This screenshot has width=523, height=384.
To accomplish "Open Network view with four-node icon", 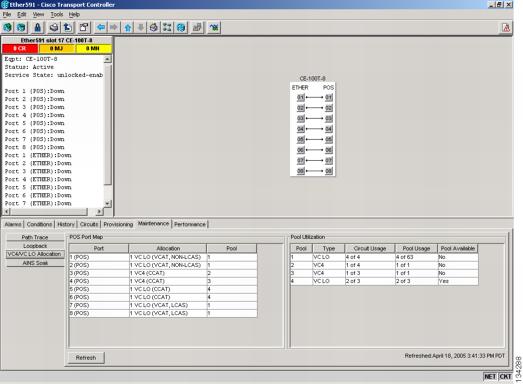I will pyautogui.click(x=167, y=27).
